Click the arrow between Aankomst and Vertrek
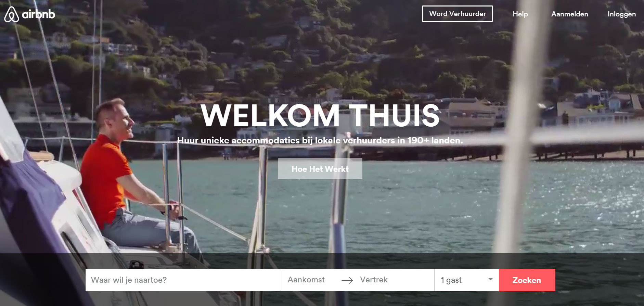Screen dimensions: 644x306 (347, 280)
